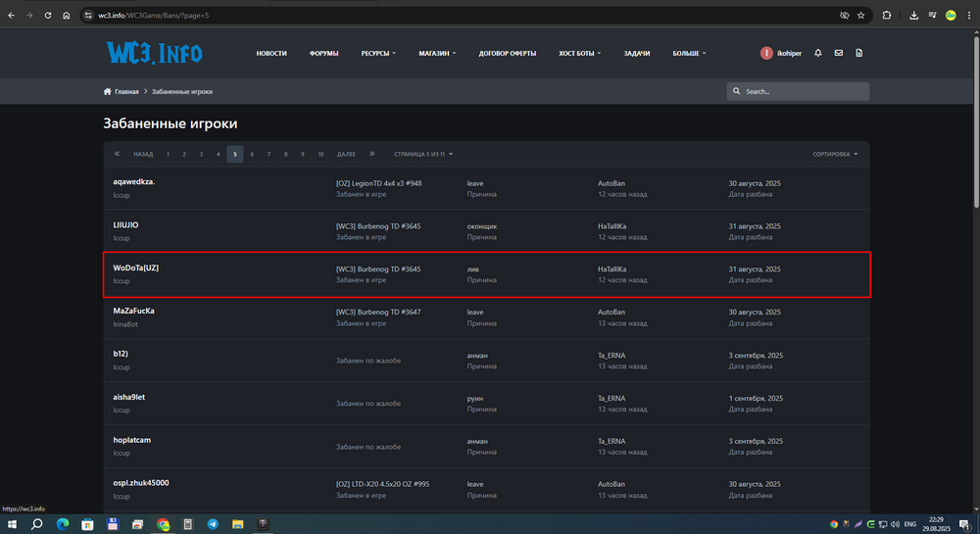Open Microsoft Store from taskbar
Screen dimensions: 980x534
coord(87,524)
